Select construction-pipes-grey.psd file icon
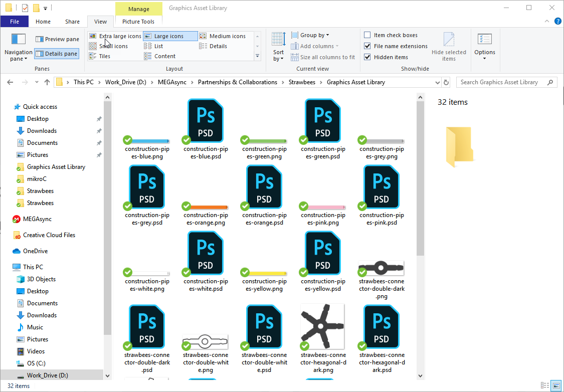Screen dimensions: 564x392 [147, 187]
